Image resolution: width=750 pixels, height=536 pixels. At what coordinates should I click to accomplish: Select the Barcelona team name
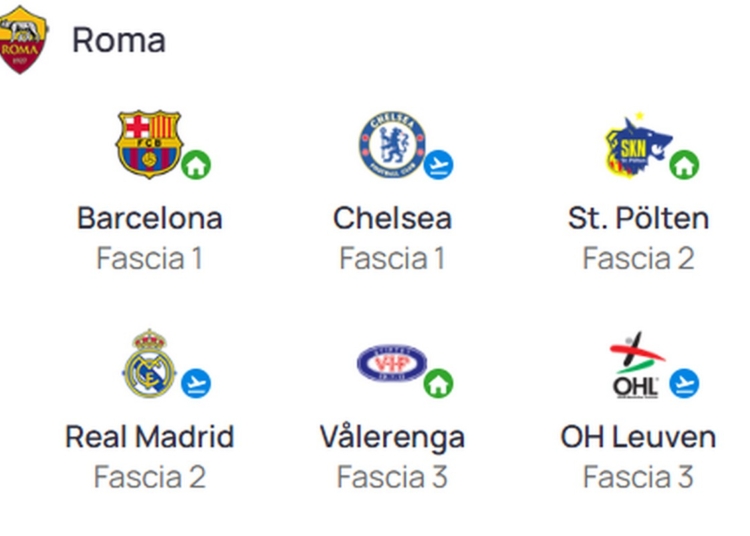click(150, 218)
